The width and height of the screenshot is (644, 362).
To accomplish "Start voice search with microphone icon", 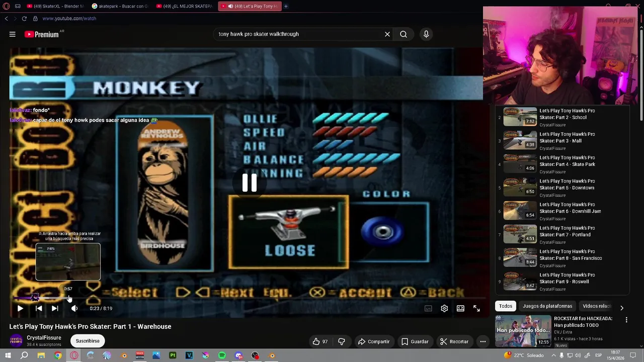I will [x=426, y=34].
